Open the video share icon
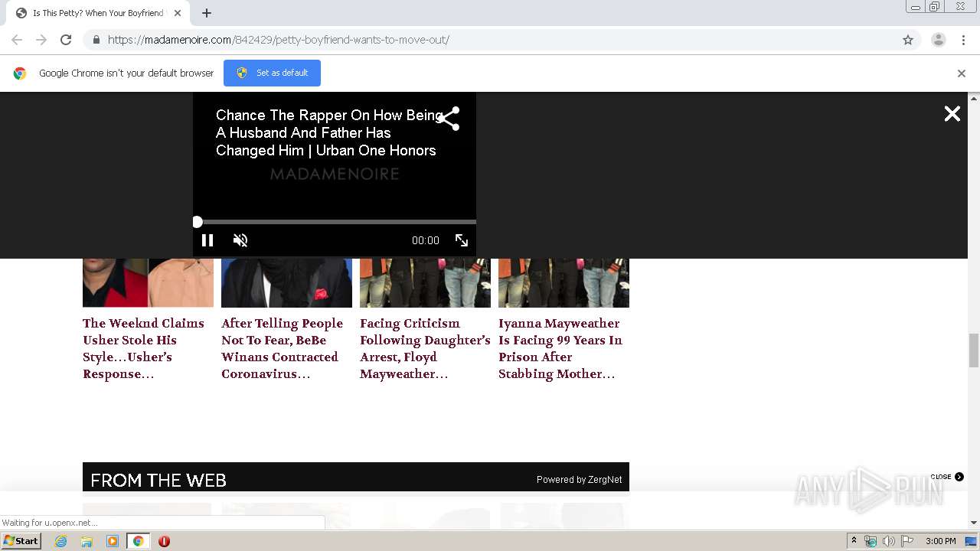 pyautogui.click(x=448, y=119)
